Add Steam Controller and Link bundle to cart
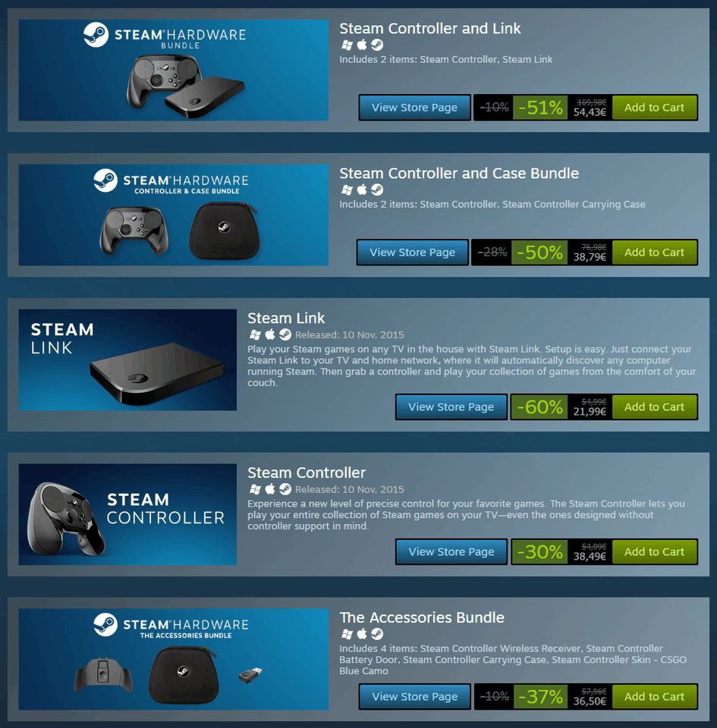 654,108
